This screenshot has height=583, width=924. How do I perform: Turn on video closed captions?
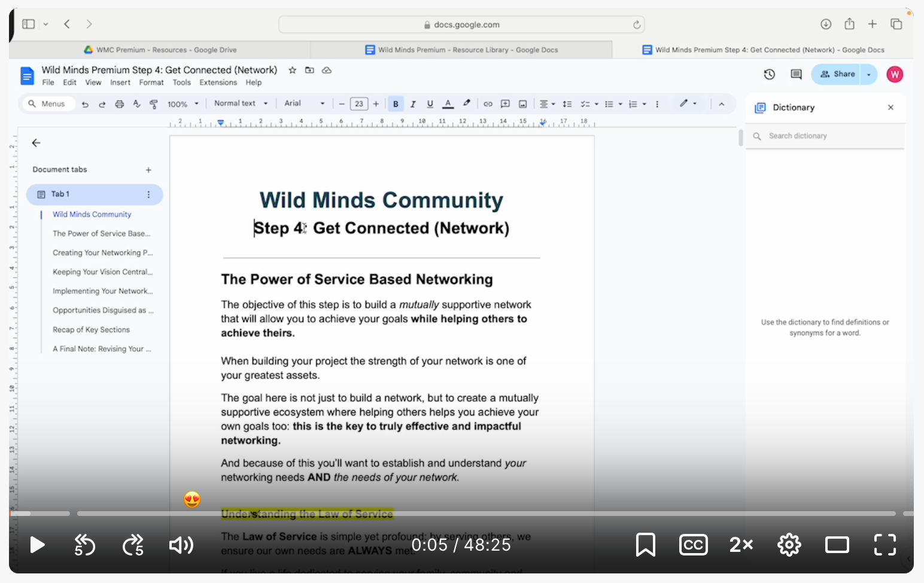click(693, 545)
